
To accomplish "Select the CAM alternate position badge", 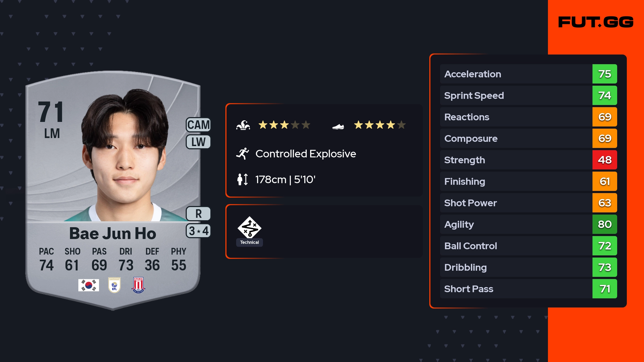I will (x=198, y=125).
